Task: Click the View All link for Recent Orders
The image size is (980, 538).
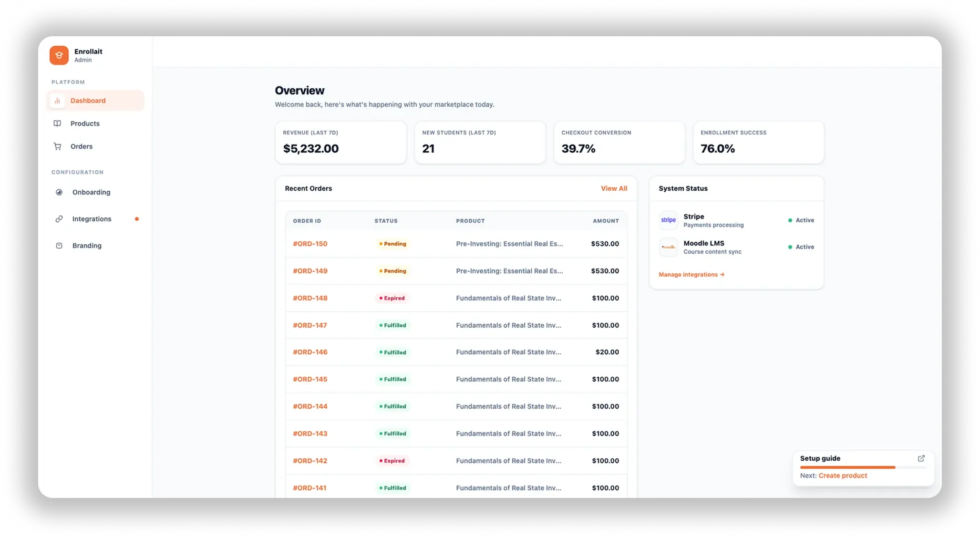Action: click(614, 188)
